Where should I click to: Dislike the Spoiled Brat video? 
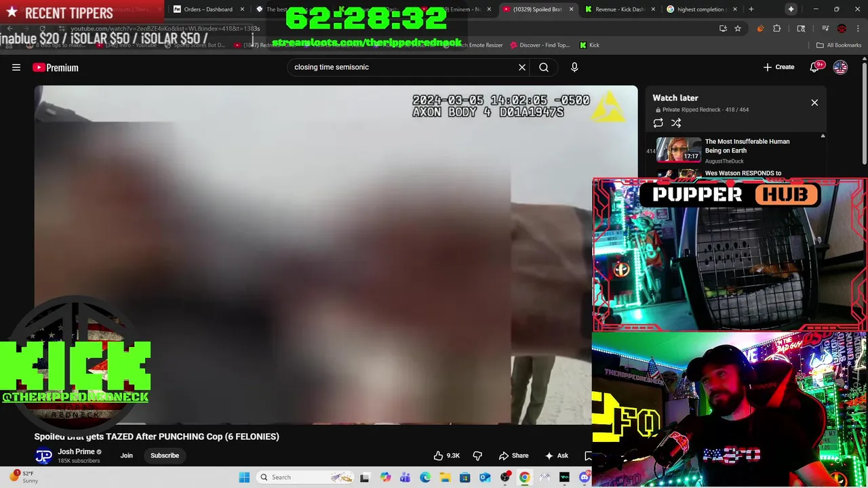pyautogui.click(x=477, y=455)
